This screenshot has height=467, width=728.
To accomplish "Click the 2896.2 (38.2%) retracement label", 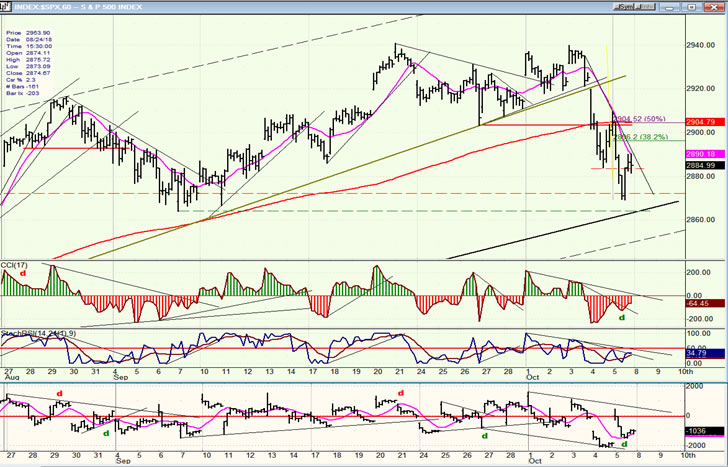I will pyautogui.click(x=643, y=137).
